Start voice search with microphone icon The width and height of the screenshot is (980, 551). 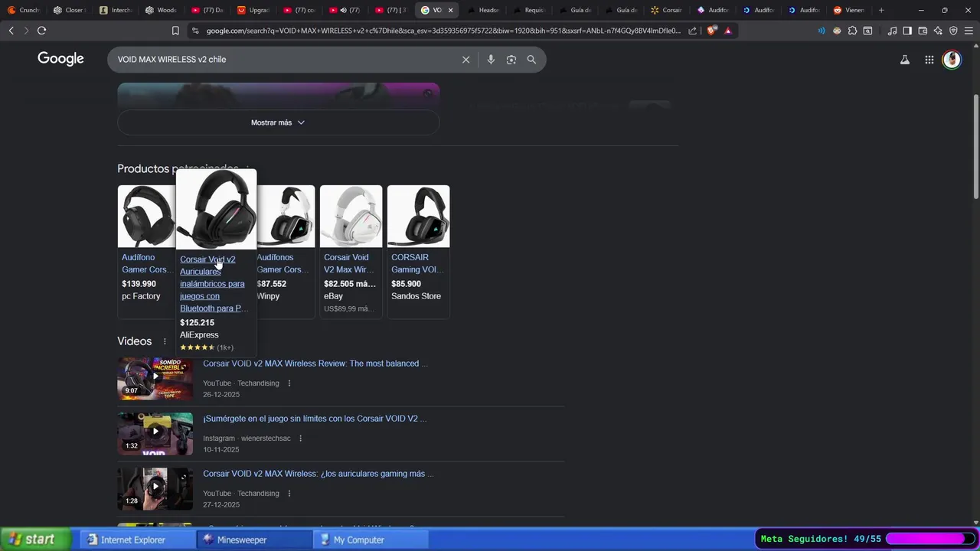tap(491, 60)
